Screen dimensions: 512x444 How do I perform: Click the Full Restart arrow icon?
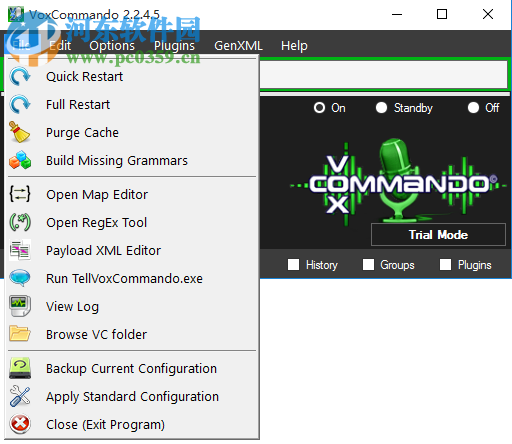coord(20,104)
